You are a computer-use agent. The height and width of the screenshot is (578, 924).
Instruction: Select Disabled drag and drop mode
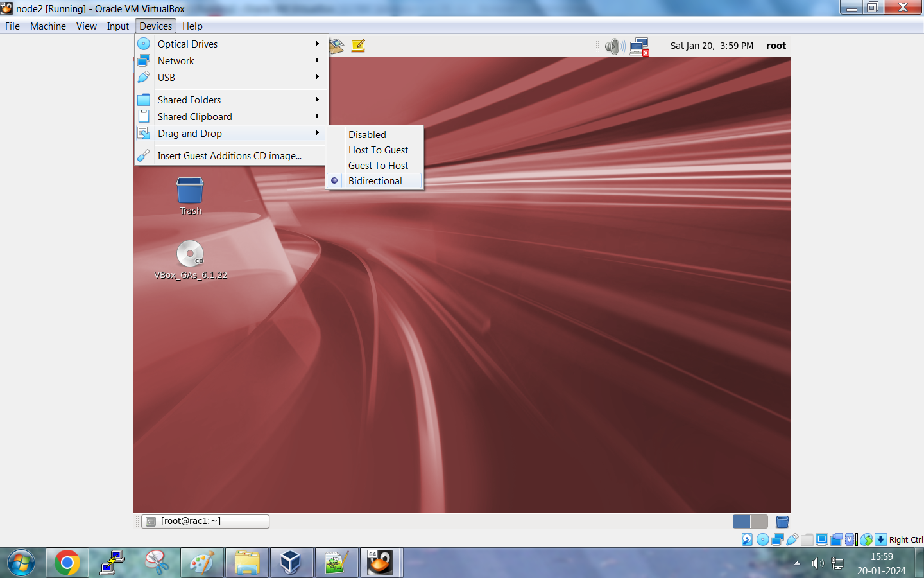[x=375, y=135]
